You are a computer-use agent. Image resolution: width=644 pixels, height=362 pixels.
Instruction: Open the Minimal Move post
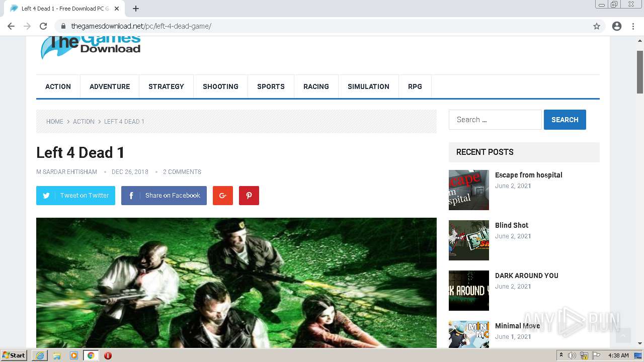coord(518,326)
